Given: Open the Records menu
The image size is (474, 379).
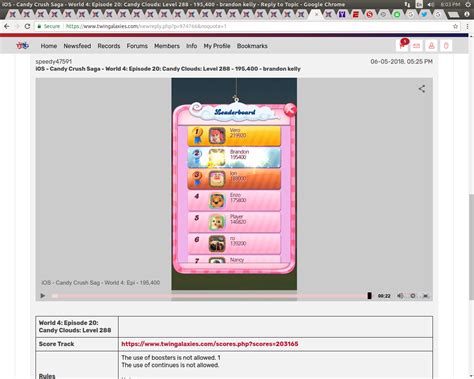Looking at the screenshot, I should click(x=109, y=46).
